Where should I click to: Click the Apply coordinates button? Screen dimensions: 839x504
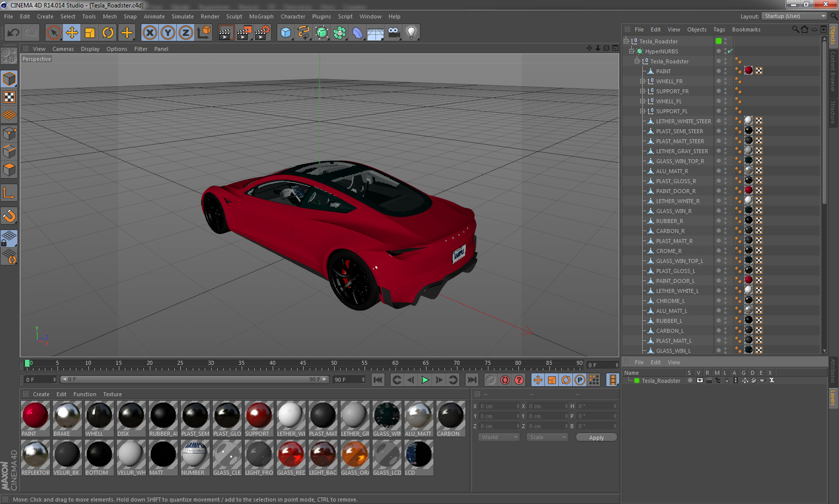coord(596,437)
